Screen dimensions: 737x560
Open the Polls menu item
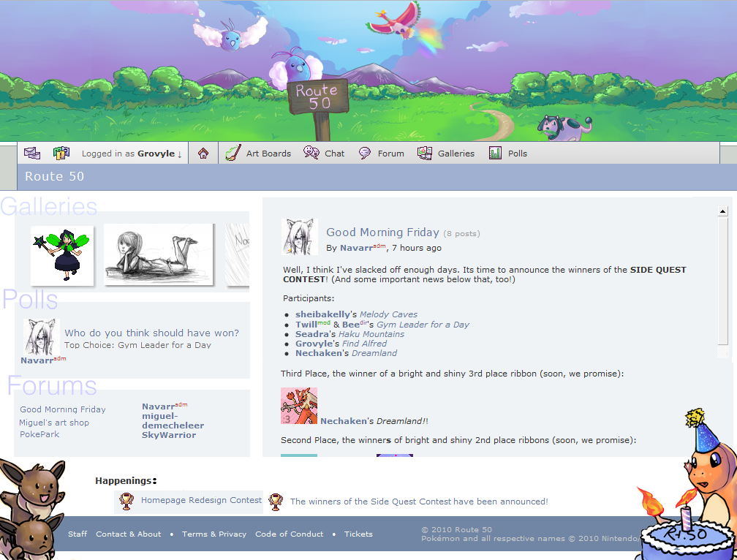pos(518,154)
